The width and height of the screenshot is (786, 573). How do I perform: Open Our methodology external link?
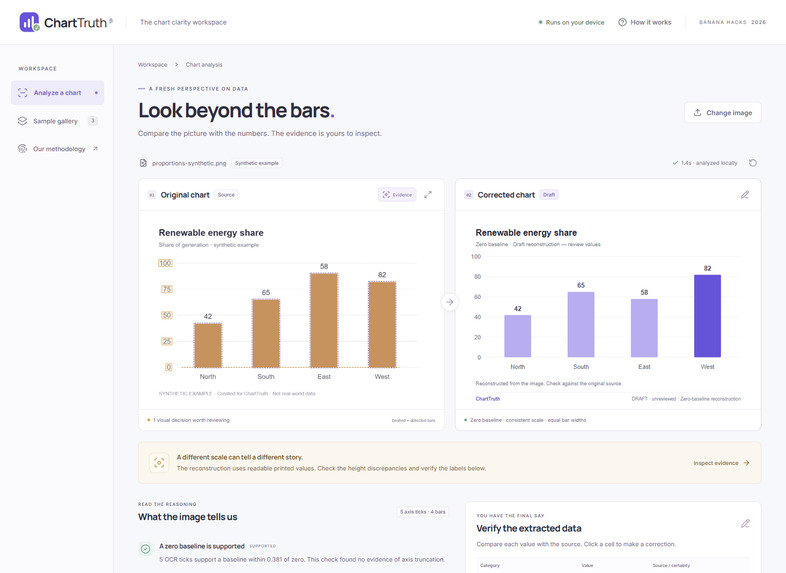pyautogui.click(x=58, y=149)
